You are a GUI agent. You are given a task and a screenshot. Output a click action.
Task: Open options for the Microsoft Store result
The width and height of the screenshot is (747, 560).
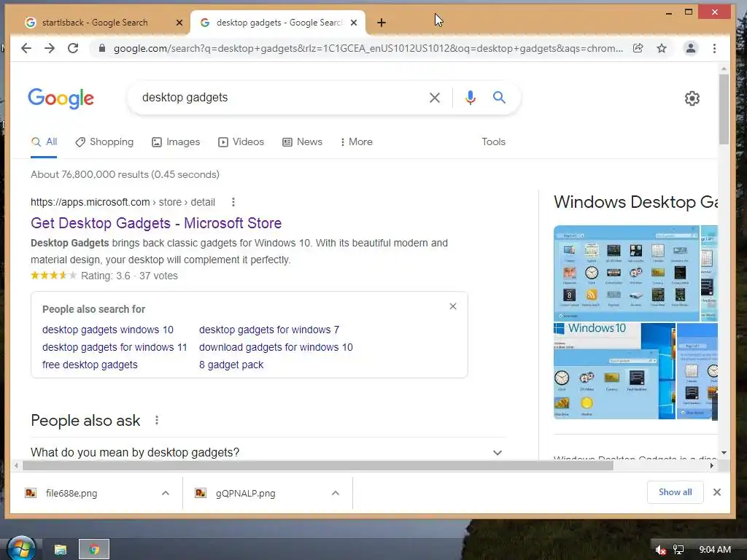click(233, 202)
